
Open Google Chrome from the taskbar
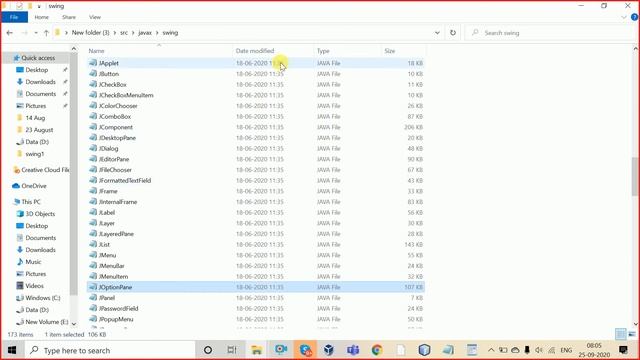377,350
